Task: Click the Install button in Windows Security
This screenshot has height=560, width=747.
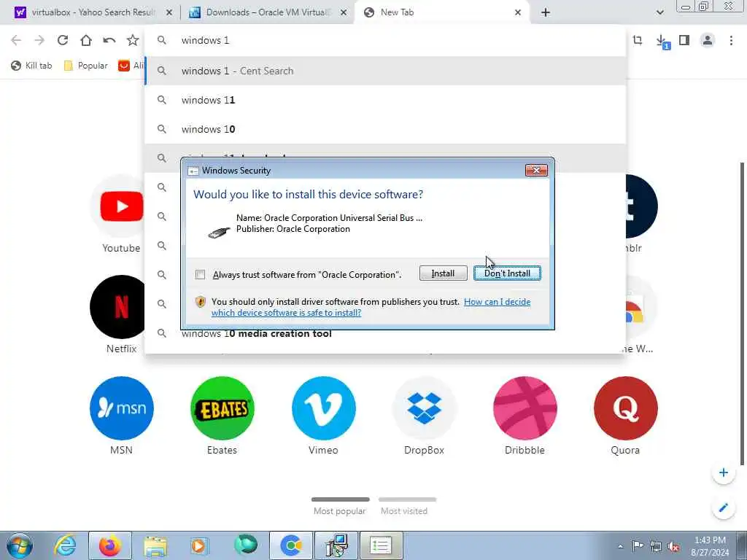Action: [x=443, y=273]
